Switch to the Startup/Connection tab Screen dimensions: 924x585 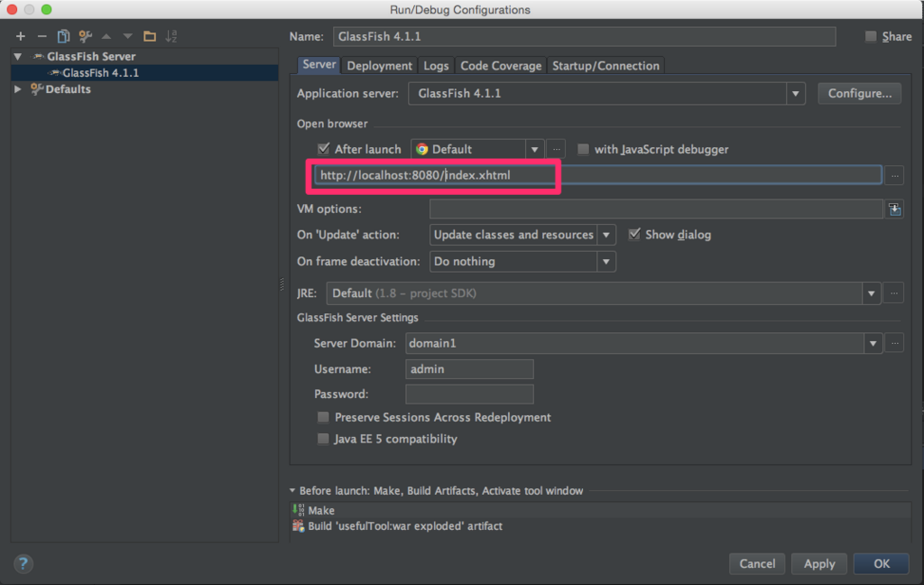click(x=605, y=66)
